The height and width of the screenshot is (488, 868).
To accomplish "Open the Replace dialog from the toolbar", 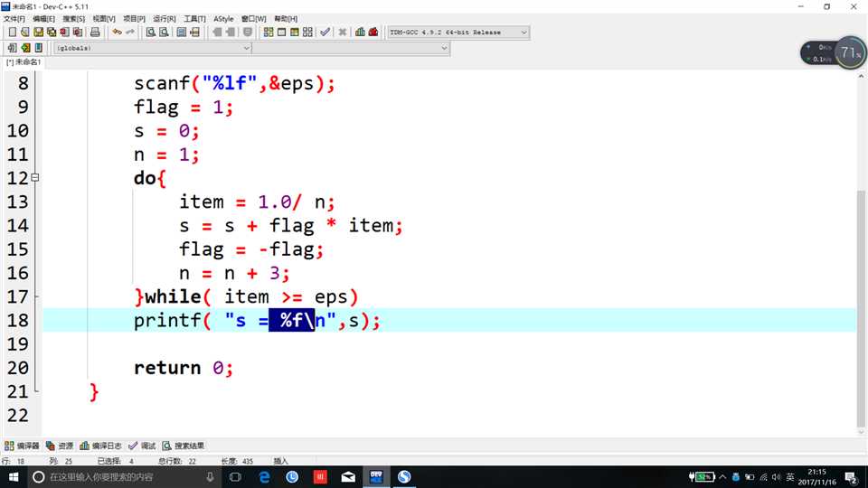I will [x=164, y=33].
